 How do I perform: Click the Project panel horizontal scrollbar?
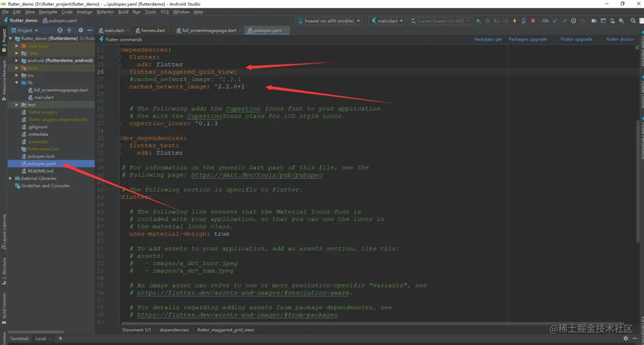pos(36,332)
